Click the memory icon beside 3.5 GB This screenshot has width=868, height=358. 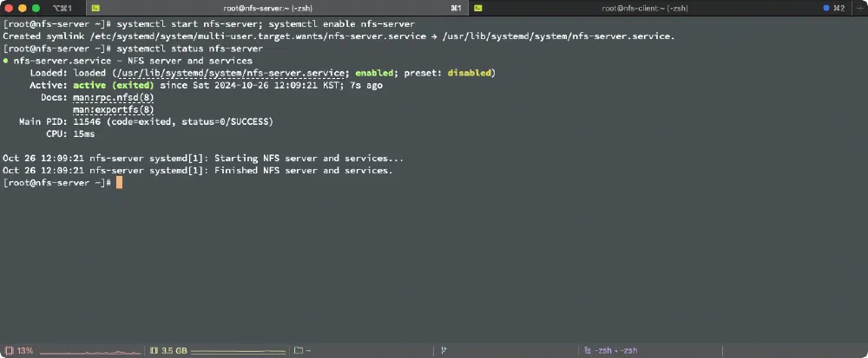[154, 351]
